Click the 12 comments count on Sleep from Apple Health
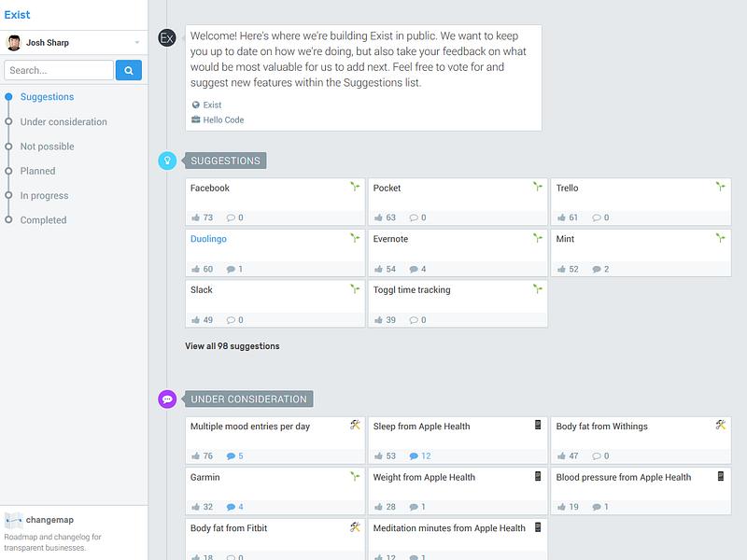747x560 pixels. click(x=426, y=456)
